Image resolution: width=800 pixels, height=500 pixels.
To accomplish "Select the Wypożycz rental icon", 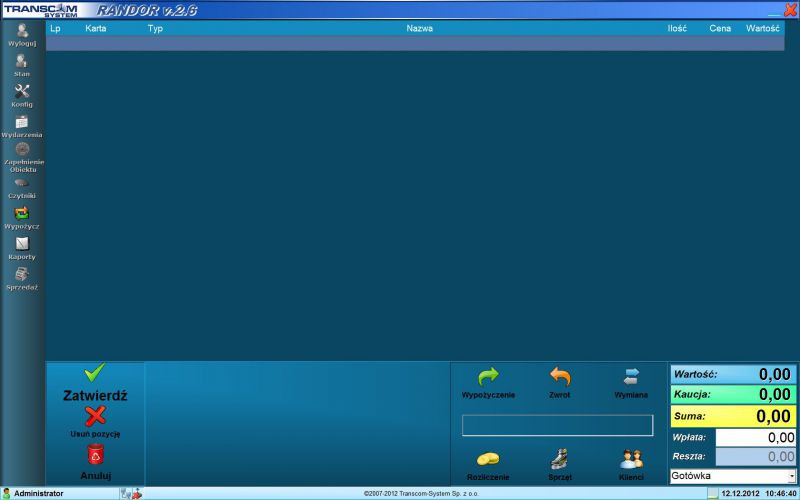I will tap(22, 214).
